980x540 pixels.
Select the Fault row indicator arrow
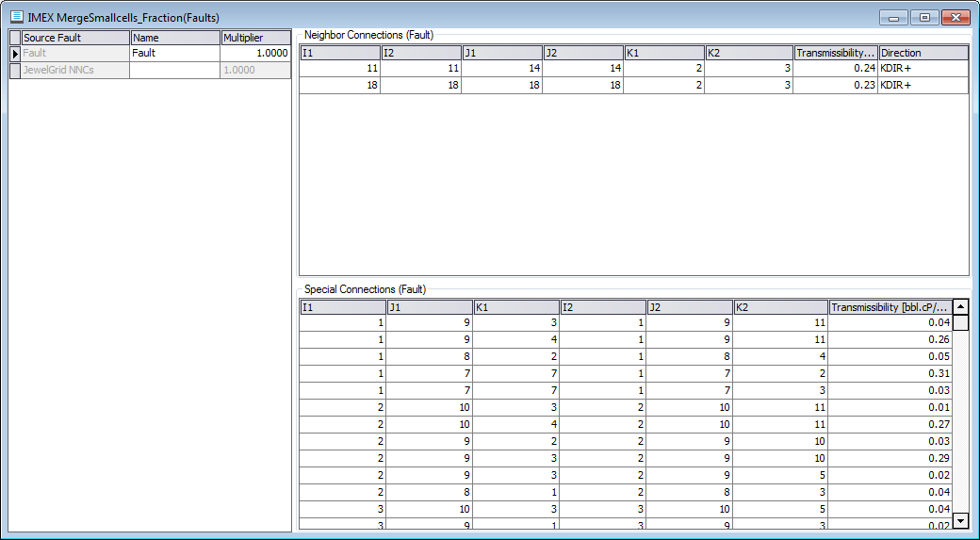coord(15,54)
